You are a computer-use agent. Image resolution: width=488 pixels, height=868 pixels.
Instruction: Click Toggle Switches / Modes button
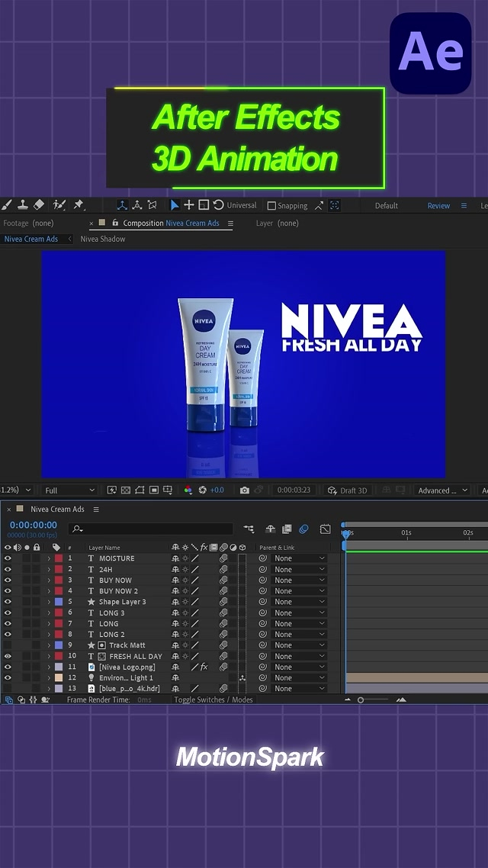(x=213, y=699)
